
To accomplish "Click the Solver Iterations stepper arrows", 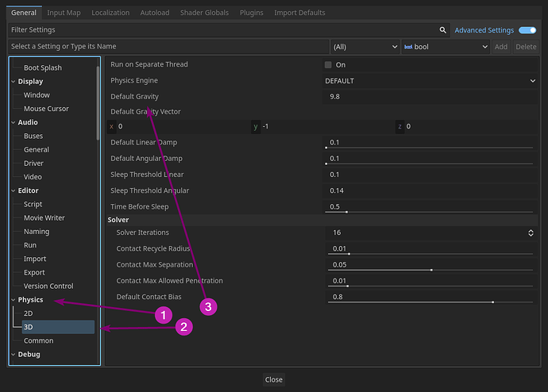I will pyautogui.click(x=531, y=233).
